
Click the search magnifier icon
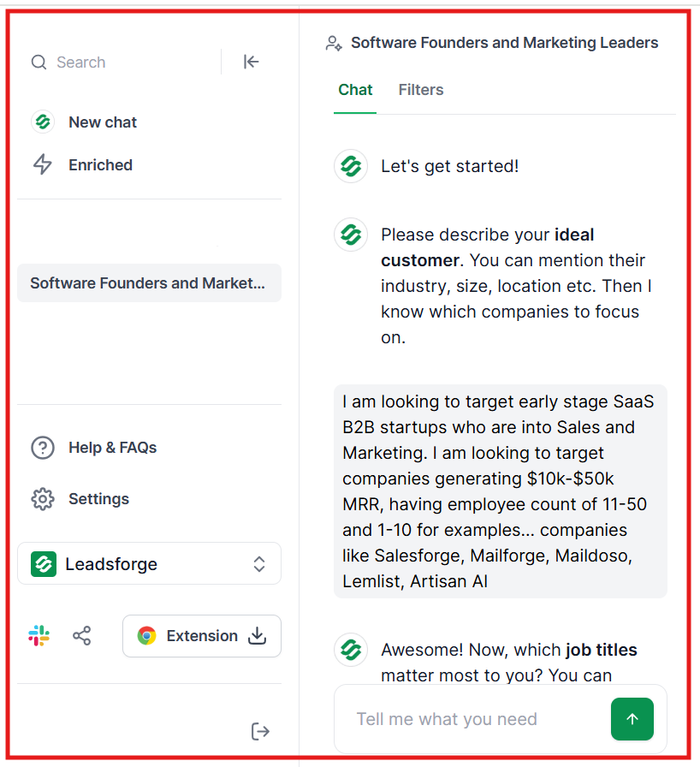[39, 62]
